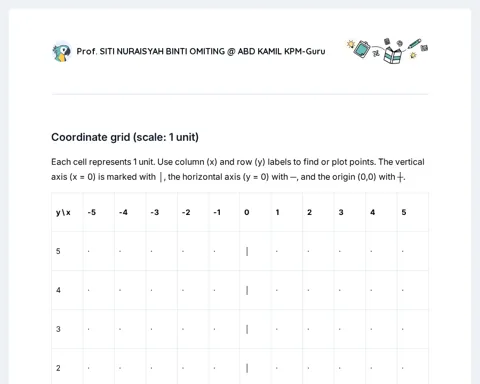Click the professor name text in header

click(x=201, y=51)
